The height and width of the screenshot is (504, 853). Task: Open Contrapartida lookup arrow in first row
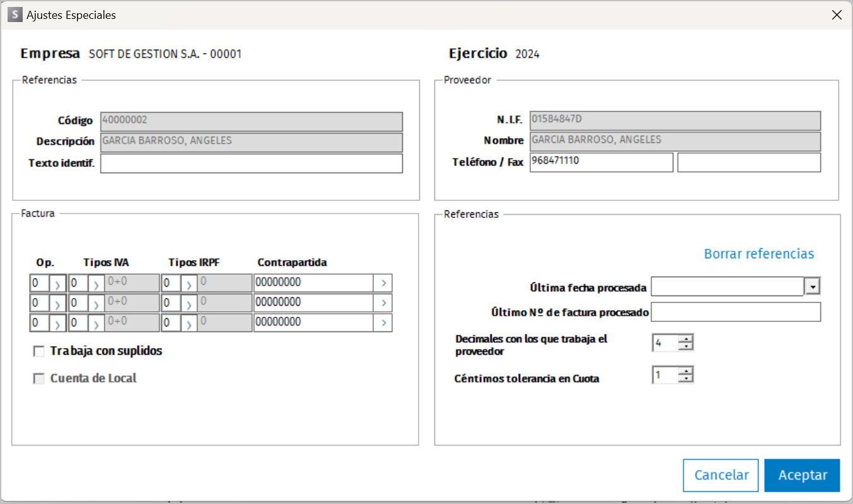click(383, 283)
